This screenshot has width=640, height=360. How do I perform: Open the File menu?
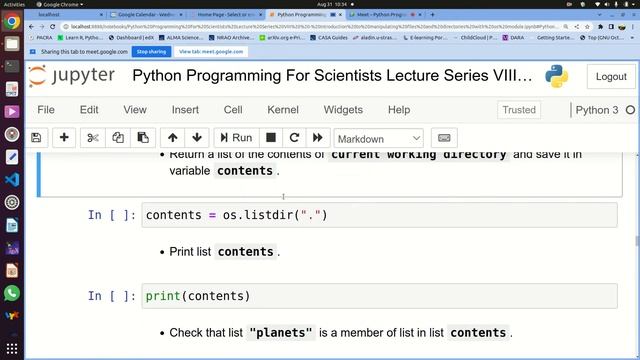(46, 110)
